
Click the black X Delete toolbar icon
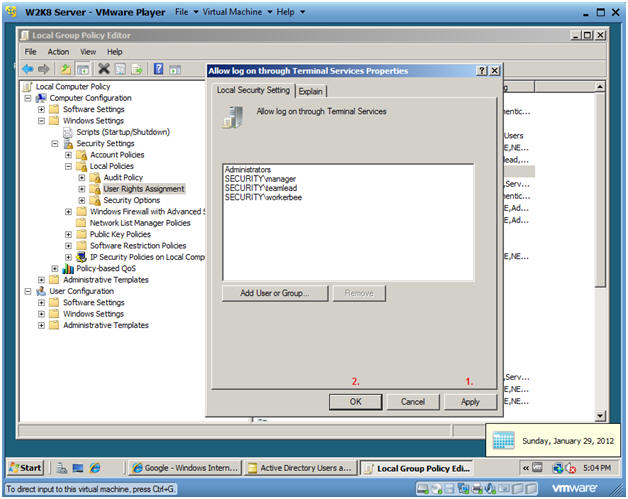104,69
